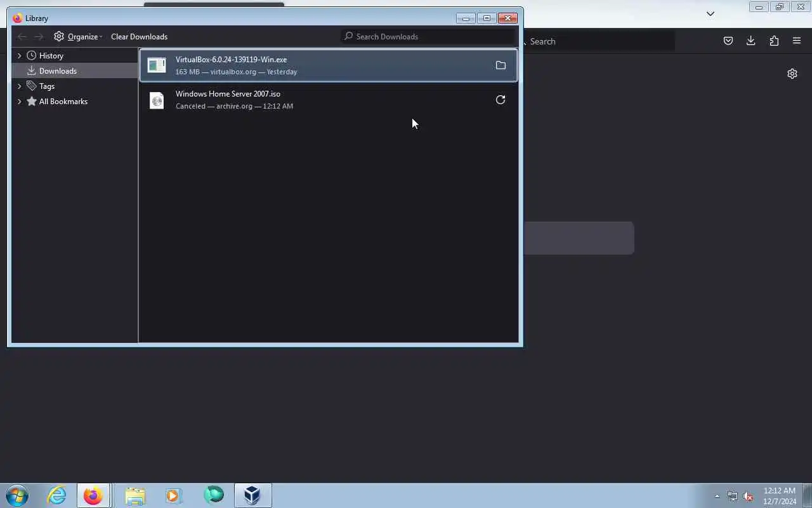List all tabs chevron in Firefox

tap(710, 14)
